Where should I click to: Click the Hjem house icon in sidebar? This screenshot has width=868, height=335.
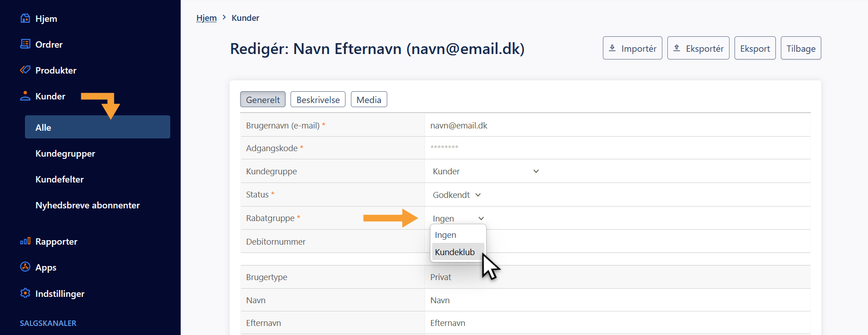[25, 19]
